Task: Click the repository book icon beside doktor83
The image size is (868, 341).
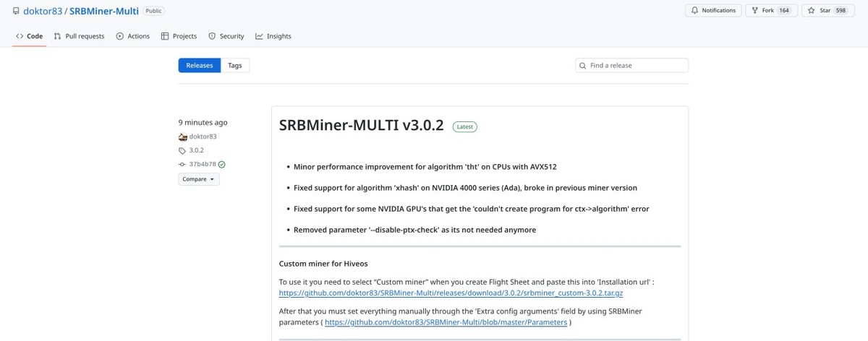Action: click(x=16, y=11)
